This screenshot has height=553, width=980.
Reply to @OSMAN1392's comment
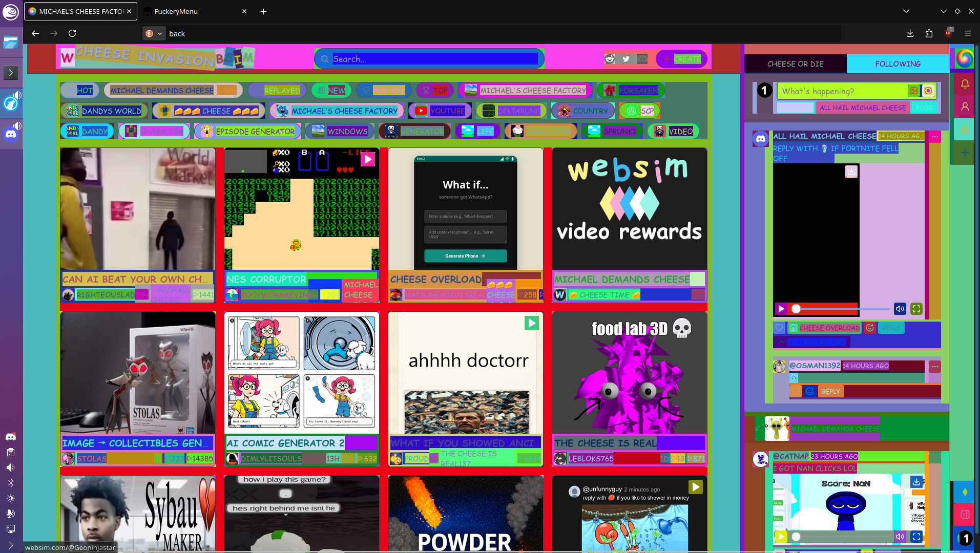click(x=830, y=391)
